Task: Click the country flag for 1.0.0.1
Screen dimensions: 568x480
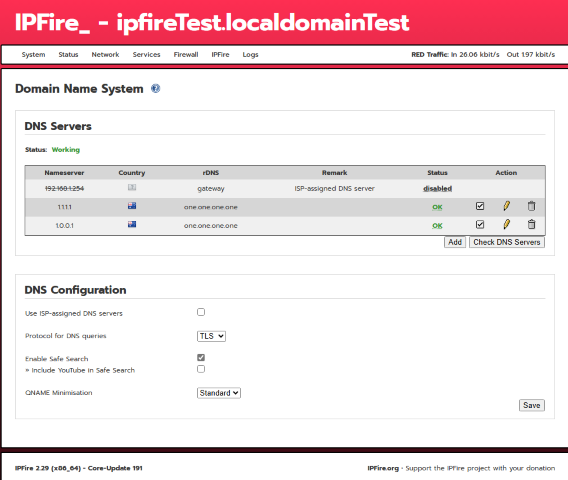Action: coord(132,224)
